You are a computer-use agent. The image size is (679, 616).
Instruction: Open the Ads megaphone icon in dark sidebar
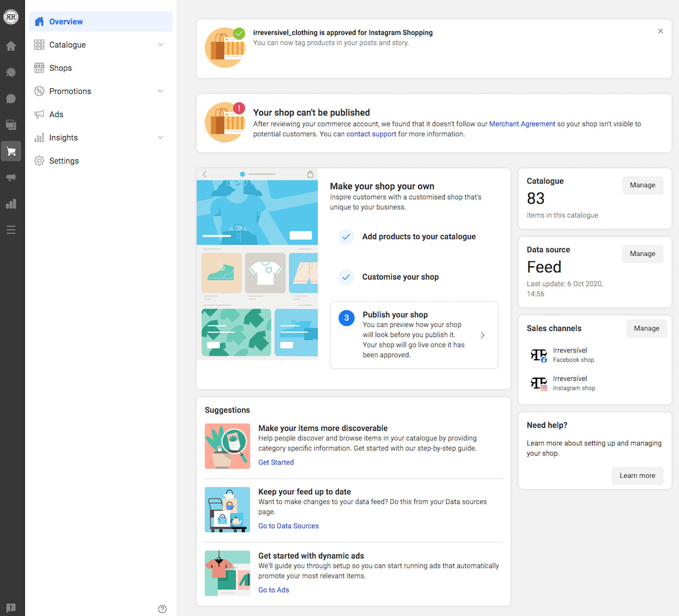click(x=11, y=177)
